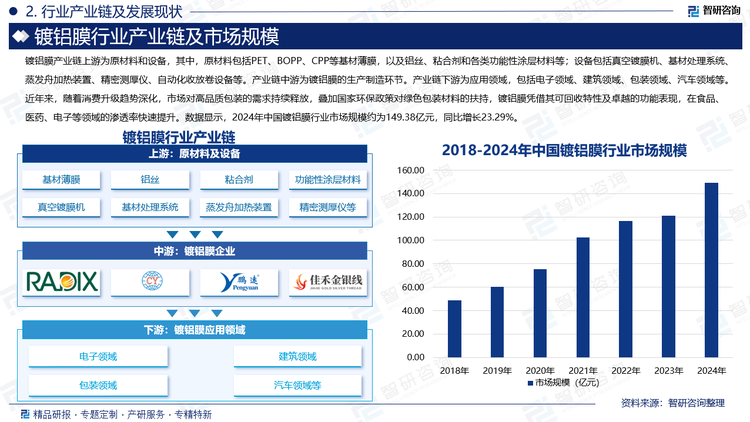Click the 0.00 axis label
This screenshot has width=750, height=422.
point(415,357)
